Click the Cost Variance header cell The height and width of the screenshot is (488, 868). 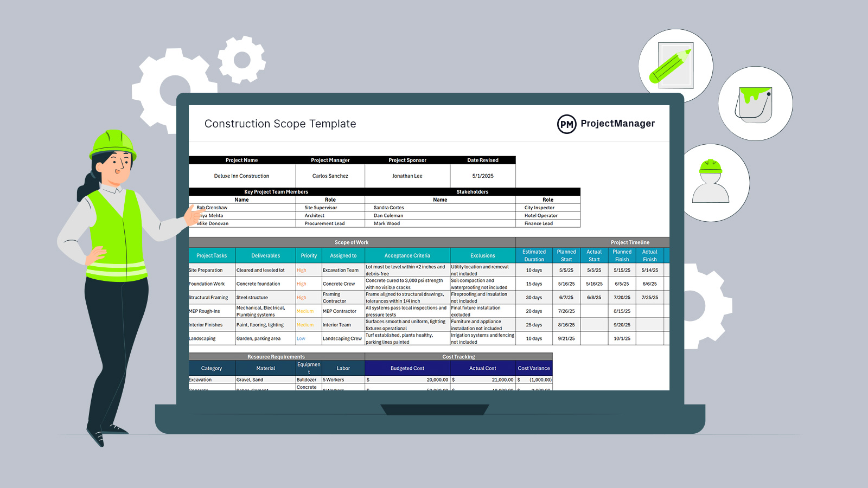point(533,369)
